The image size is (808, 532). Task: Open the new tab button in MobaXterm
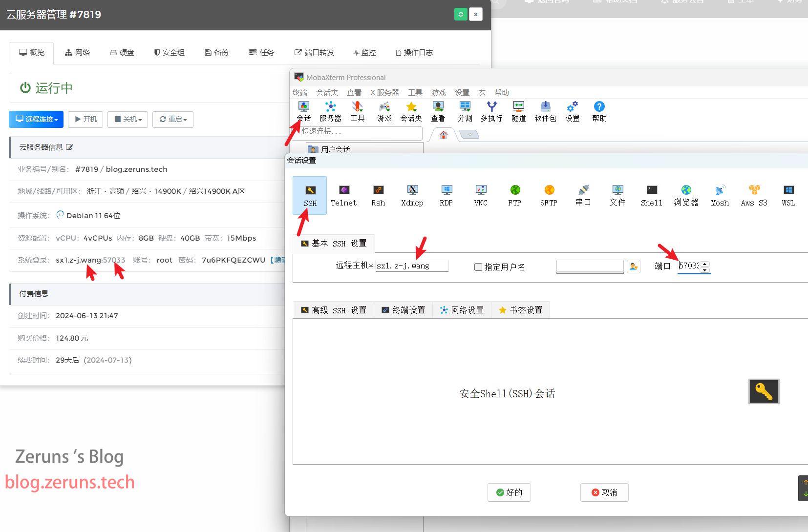click(x=469, y=134)
